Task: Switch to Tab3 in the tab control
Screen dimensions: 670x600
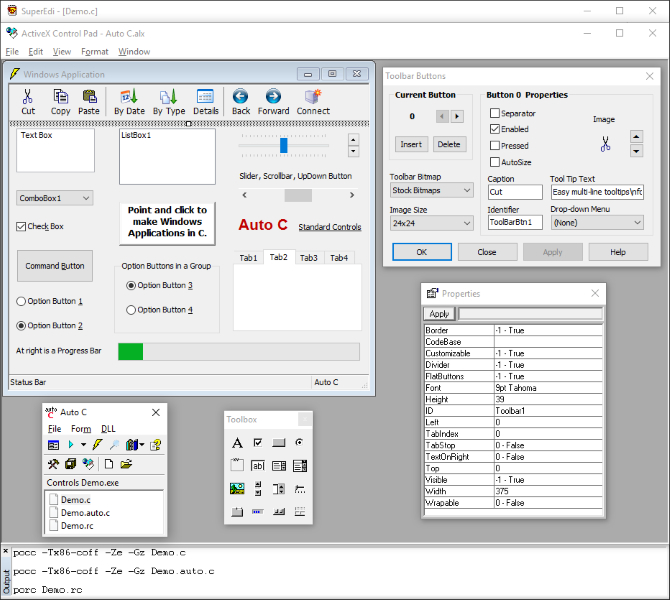Action: (309, 258)
